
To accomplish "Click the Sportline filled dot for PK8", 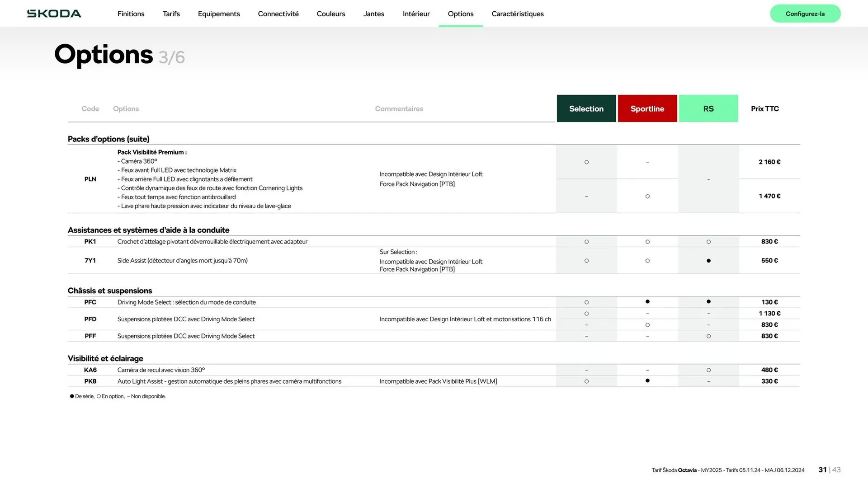I will click(x=647, y=381).
